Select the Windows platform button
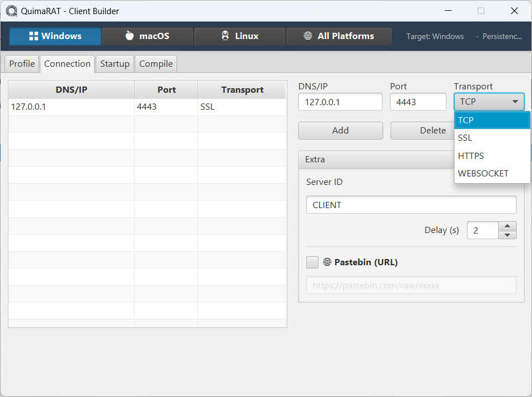The width and height of the screenshot is (532, 397). tap(55, 36)
